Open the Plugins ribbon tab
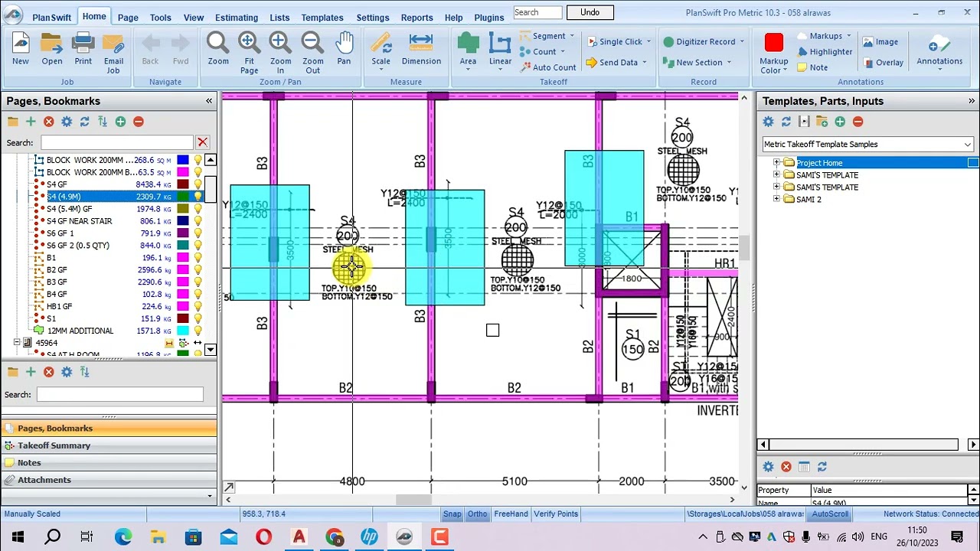Image resolution: width=980 pixels, height=551 pixels. (x=489, y=18)
